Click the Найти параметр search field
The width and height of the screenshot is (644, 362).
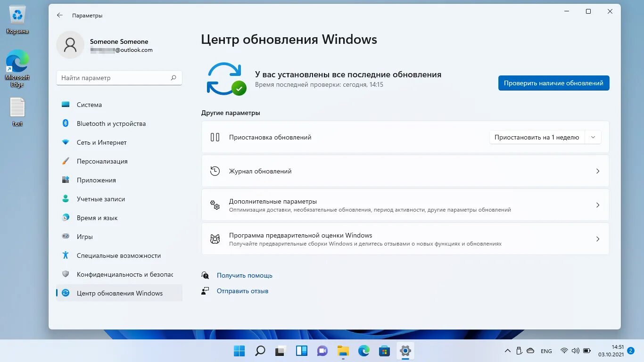(x=119, y=78)
